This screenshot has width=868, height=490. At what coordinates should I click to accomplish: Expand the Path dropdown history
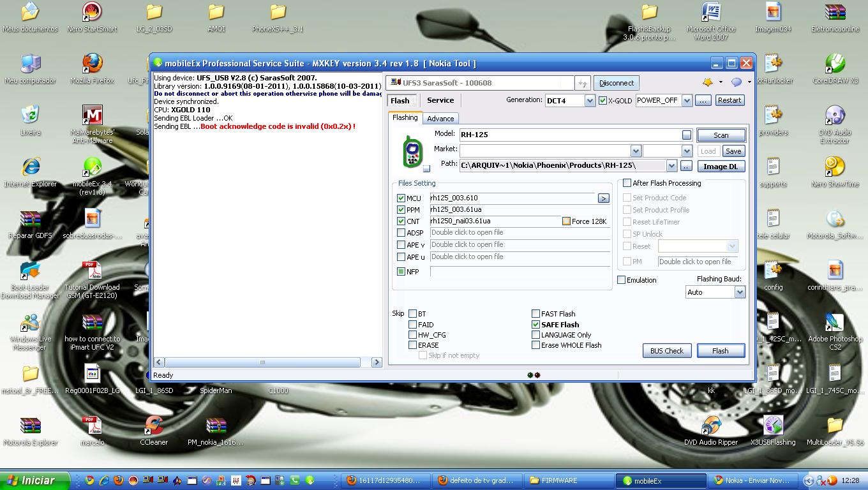click(671, 166)
